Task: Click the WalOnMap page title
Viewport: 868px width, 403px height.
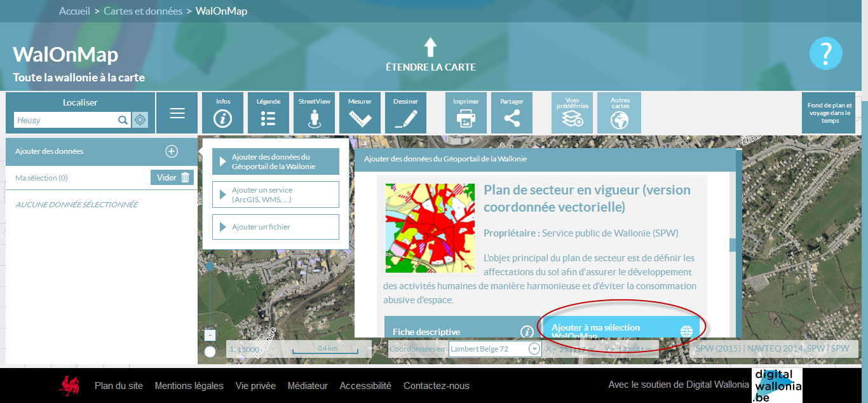Action: click(65, 55)
